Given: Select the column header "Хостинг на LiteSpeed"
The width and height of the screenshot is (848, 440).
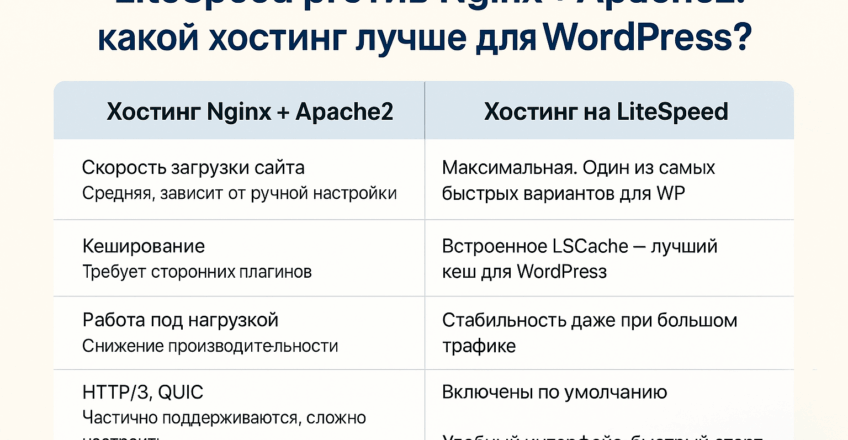Looking at the screenshot, I should coord(606,112).
